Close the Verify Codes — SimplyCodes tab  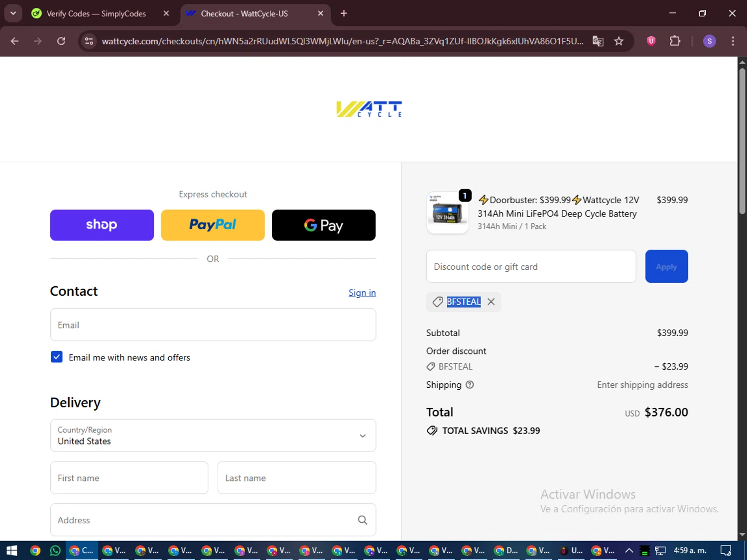click(166, 13)
